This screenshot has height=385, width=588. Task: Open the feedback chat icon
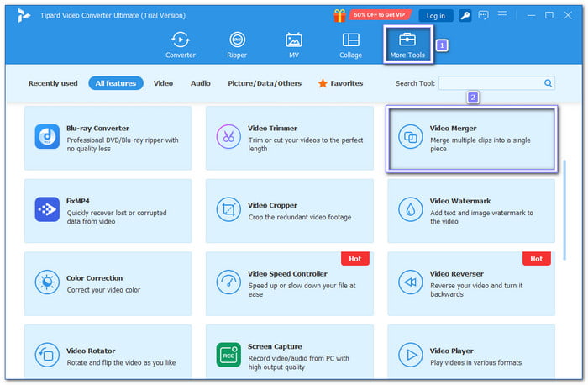(x=483, y=15)
